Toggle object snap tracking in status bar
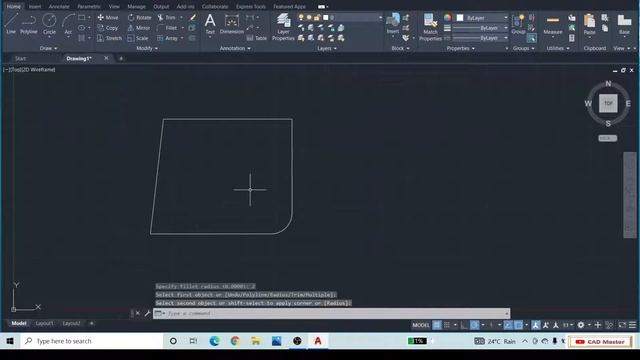Screen dimensions: 640x360 click(508, 325)
